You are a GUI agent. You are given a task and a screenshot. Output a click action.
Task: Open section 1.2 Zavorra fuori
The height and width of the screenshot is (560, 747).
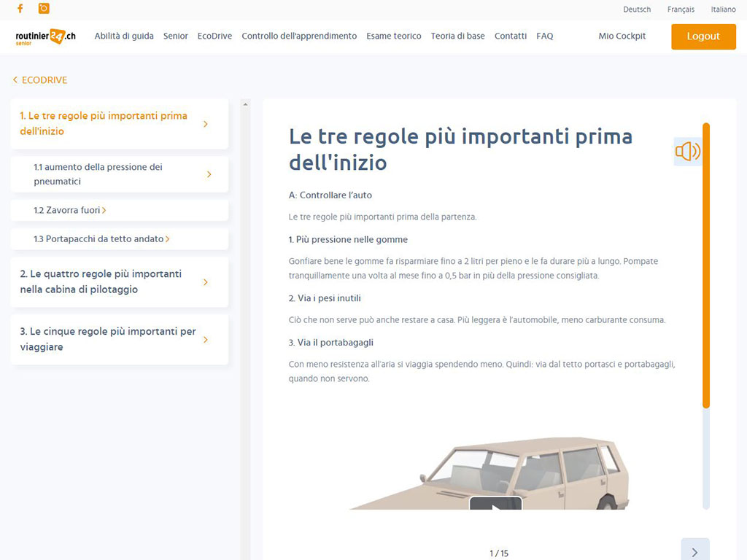click(69, 210)
